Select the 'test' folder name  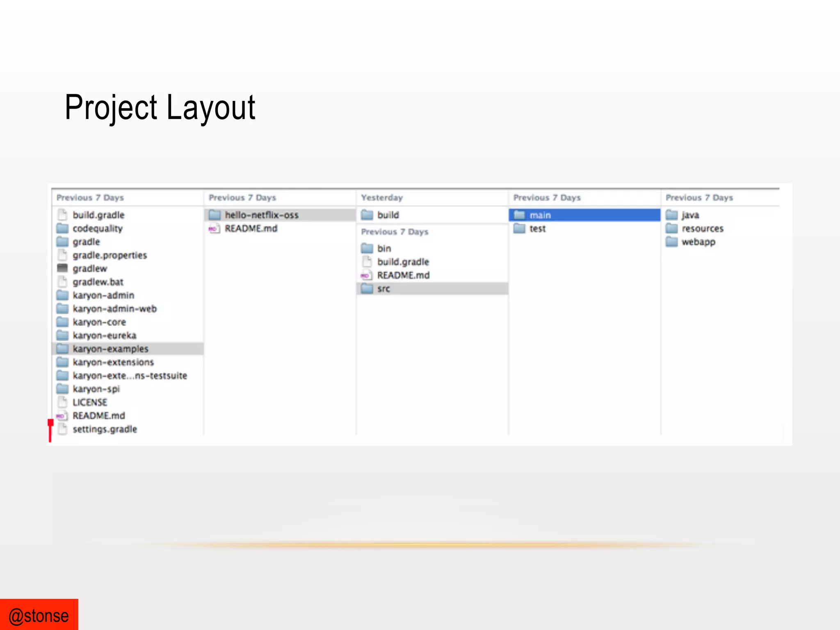click(538, 228)
